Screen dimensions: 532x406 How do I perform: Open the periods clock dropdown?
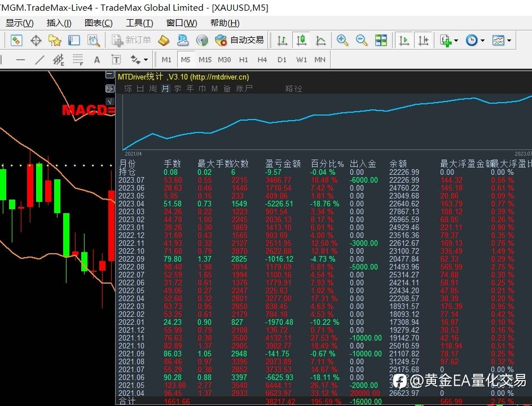tap(474, 41)
